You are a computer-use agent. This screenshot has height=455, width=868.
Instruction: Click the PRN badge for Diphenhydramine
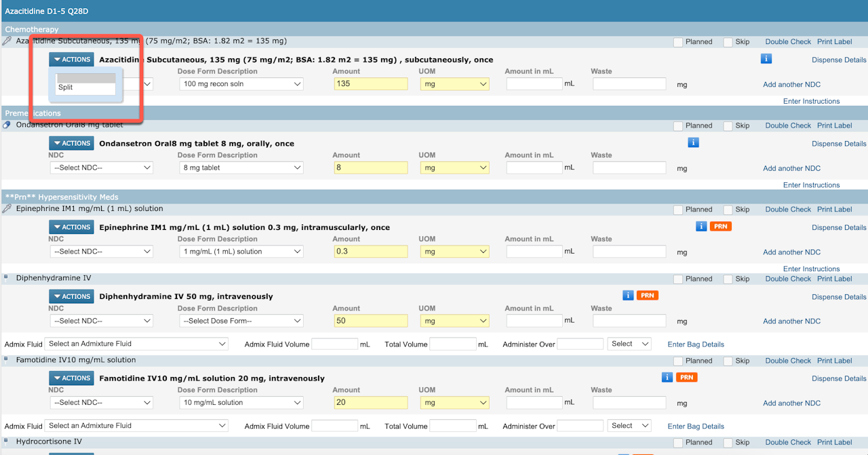(648, 296)
